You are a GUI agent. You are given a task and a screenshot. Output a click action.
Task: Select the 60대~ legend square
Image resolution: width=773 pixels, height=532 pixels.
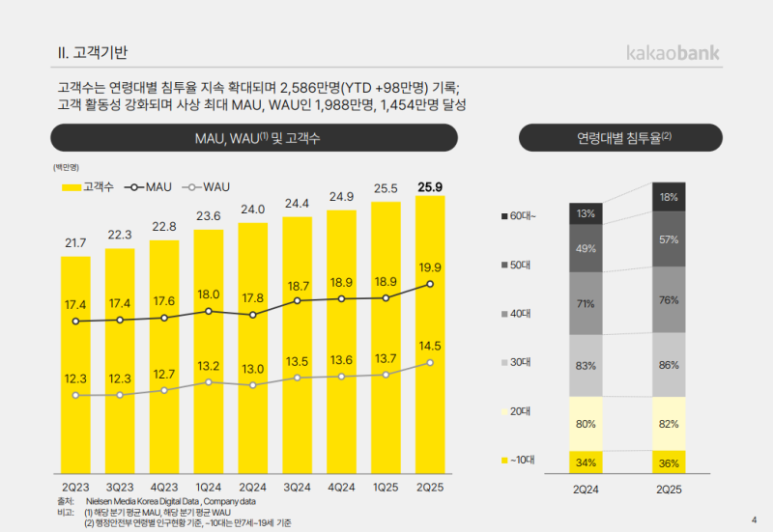coord(504,214)
